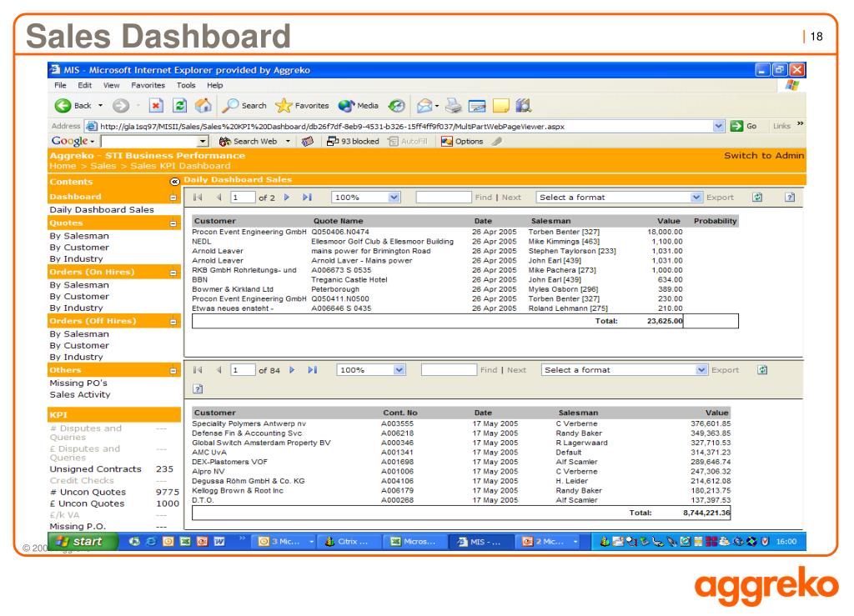This screenshot has width=854, height=616.
Task: Open the File menu
Action: point(60,85)
